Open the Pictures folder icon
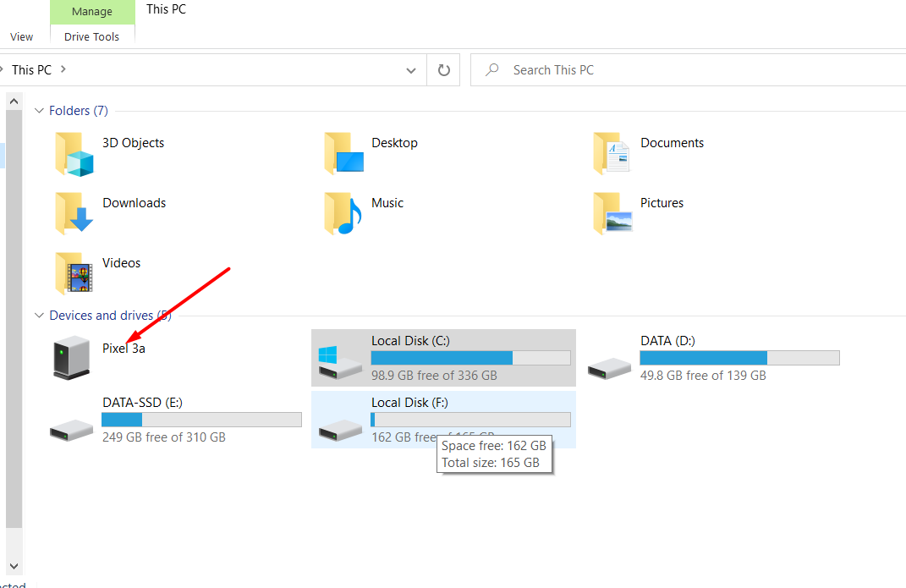 point(612,213)
